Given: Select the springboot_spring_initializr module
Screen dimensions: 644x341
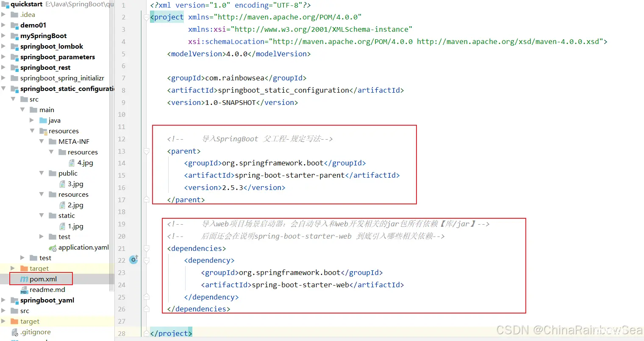Looking at the screenshot, I should click(x=62, y=78).
